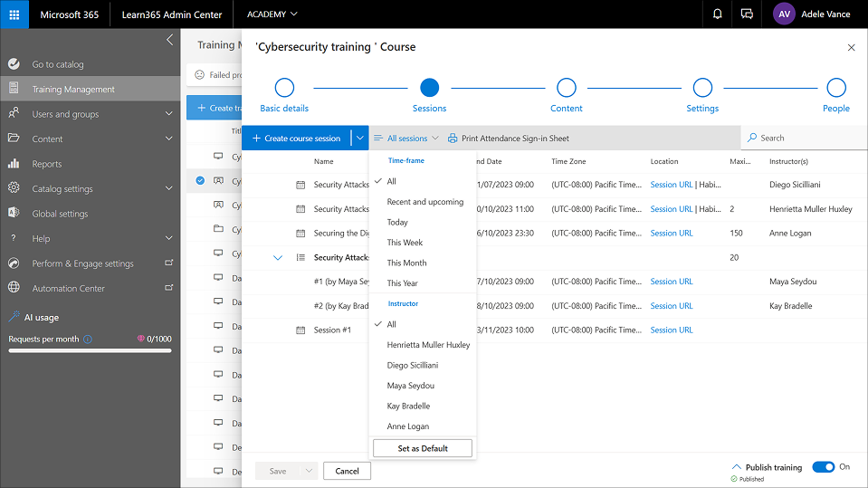Click the Training Management sidebar icon
Screen dimensions: 868x488
click(14, 89)
